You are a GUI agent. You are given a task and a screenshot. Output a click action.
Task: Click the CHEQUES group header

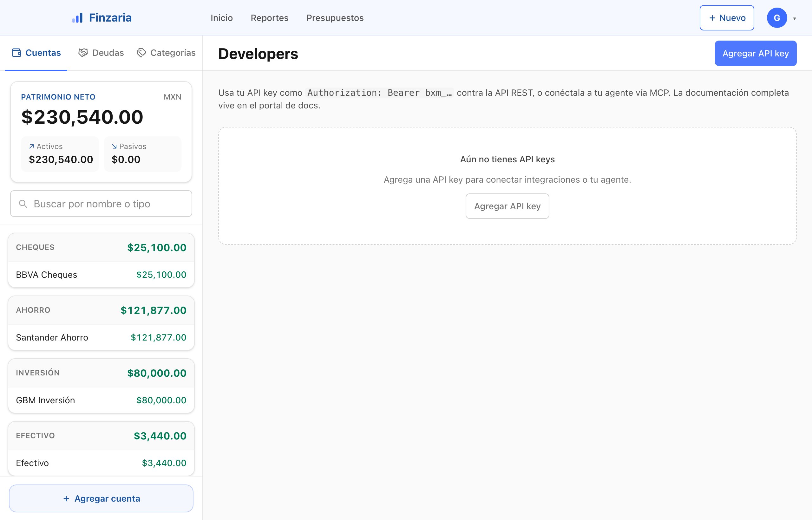(x=101, y=248)
